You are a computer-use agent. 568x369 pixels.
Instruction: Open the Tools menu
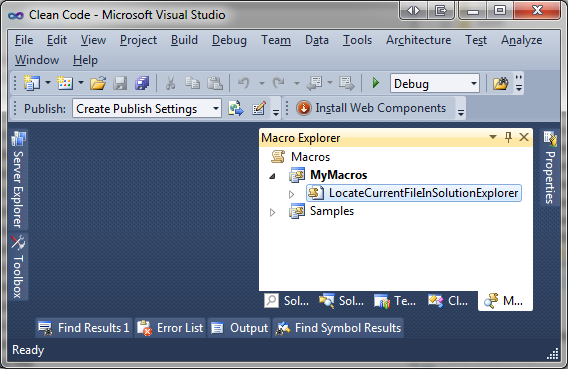tap(358, 40)
